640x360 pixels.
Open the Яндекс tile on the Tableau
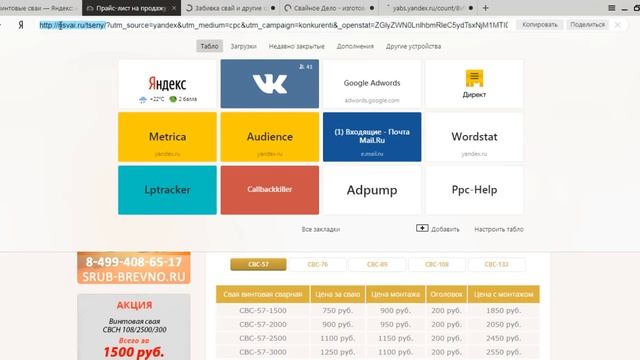point(167,84)
